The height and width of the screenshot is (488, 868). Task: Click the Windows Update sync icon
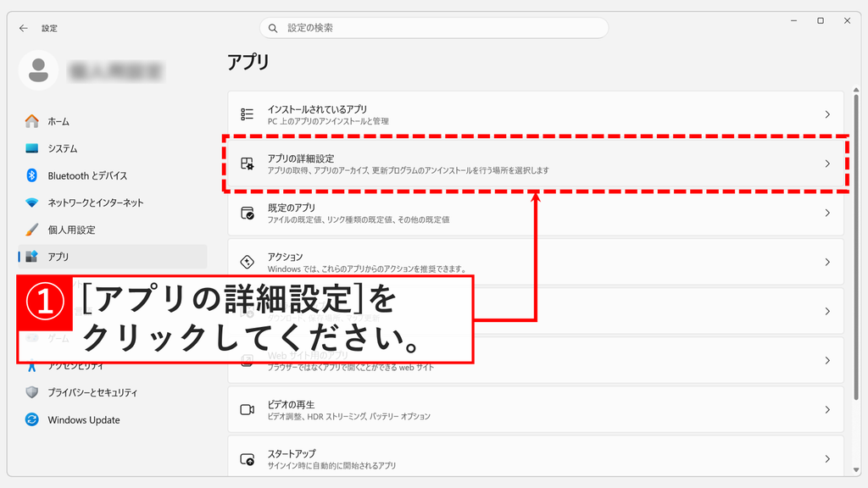[x=32, y=420]
